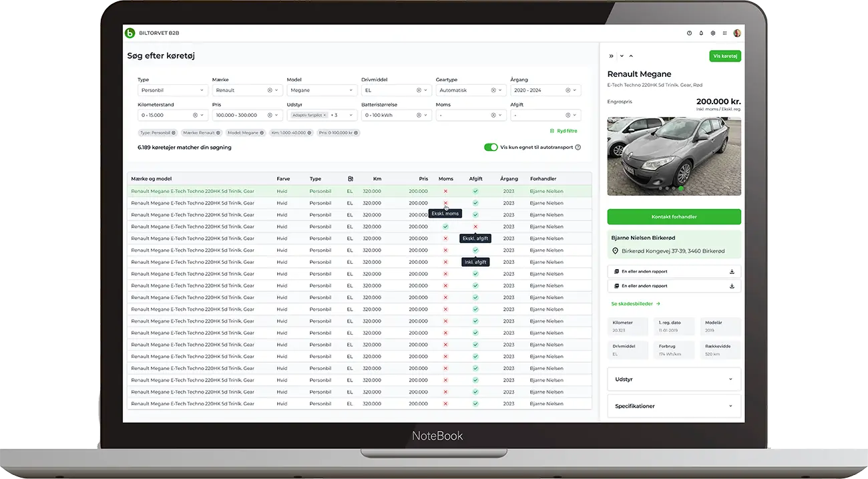
Task: Remove the 'Km: 1.000-40.000' filter chip
Action: coord(310,133)
